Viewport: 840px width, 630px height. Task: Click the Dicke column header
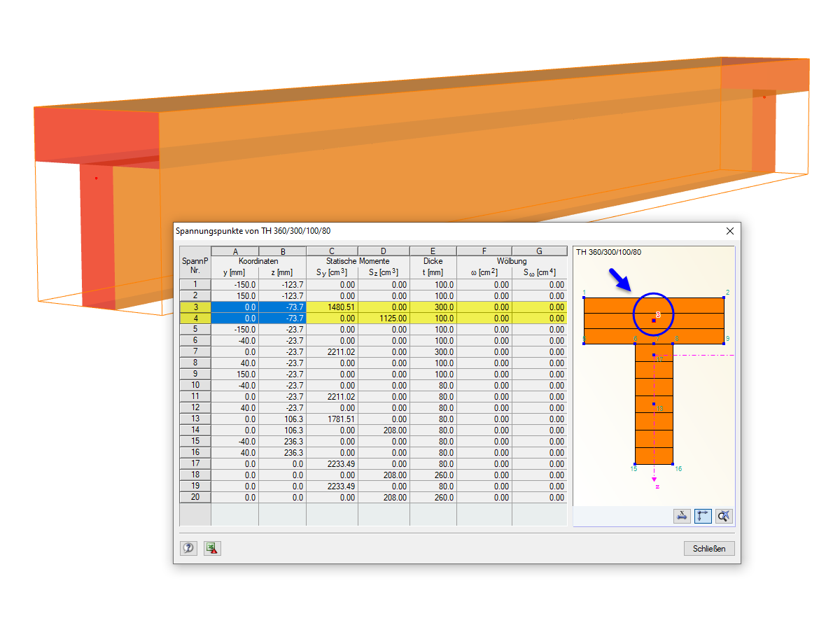(x=433, y=261)
